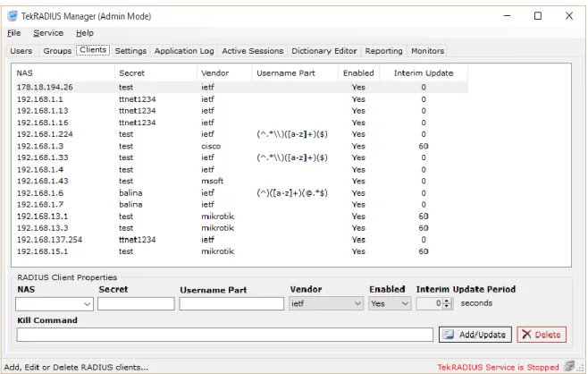Click the Interim Update Period number field

430,303
